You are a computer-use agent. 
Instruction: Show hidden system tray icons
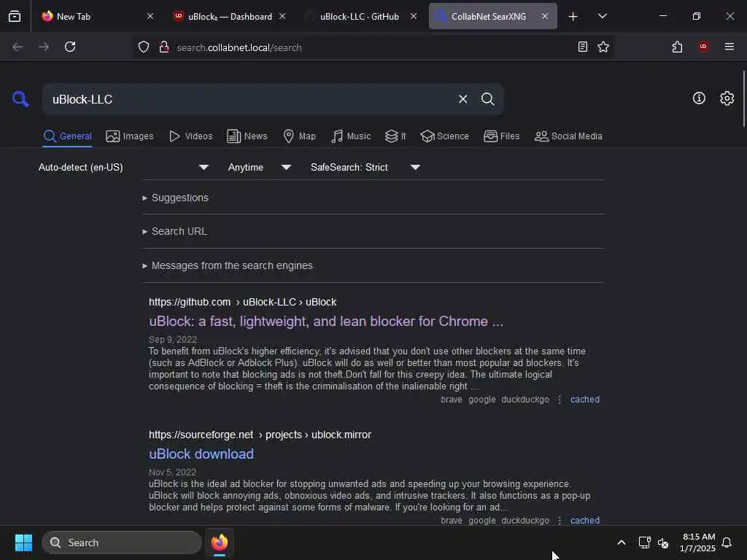tap(622, 542)
